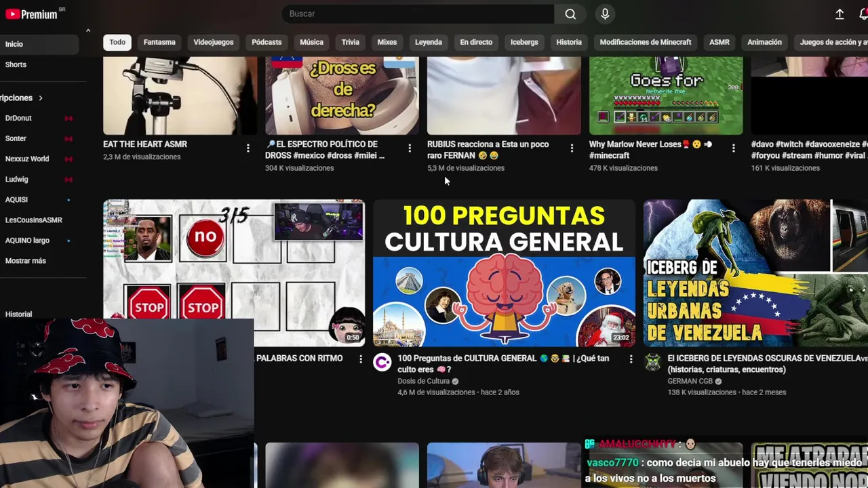
Task: Open EL ICEBERG DE LEYENDAS OSCURAS title
Action: (x=768, y=364)
